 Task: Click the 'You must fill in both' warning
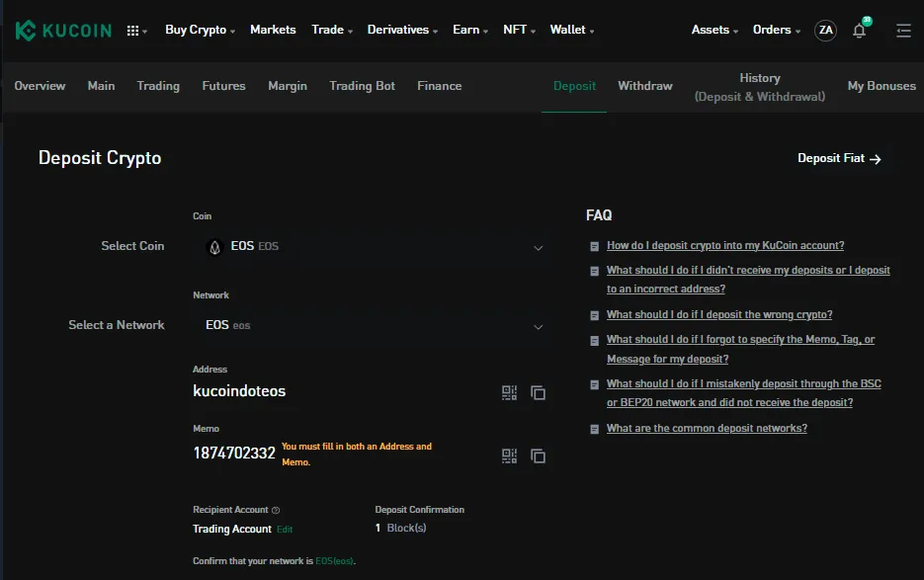pyautogui.click(x=357, y=454)
